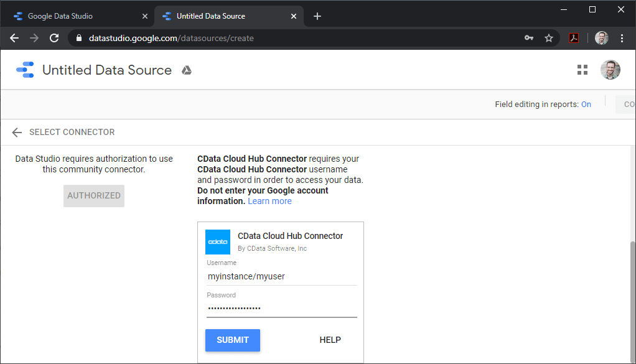Click the Username input field
636x364 pixels.
(x=281, y=276)
